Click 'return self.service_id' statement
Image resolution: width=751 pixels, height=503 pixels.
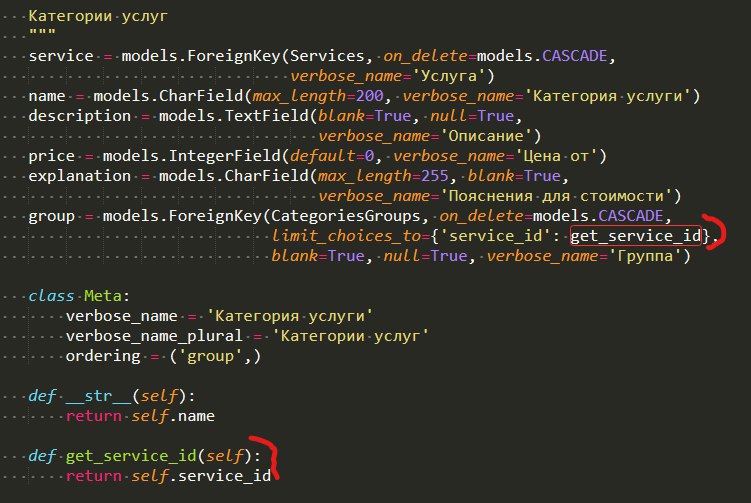(x=168, y=476)
